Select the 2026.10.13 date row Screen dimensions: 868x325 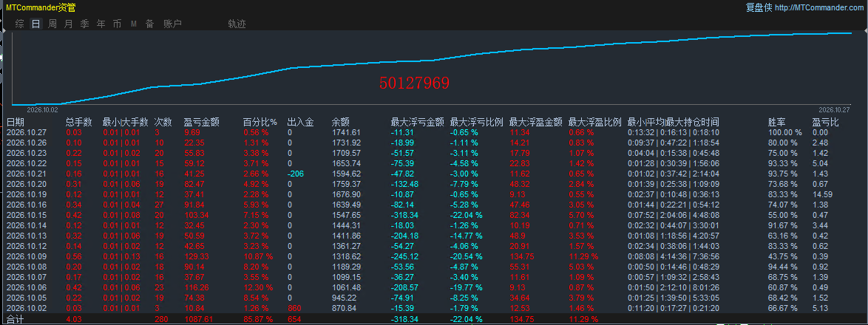[434, 236]
